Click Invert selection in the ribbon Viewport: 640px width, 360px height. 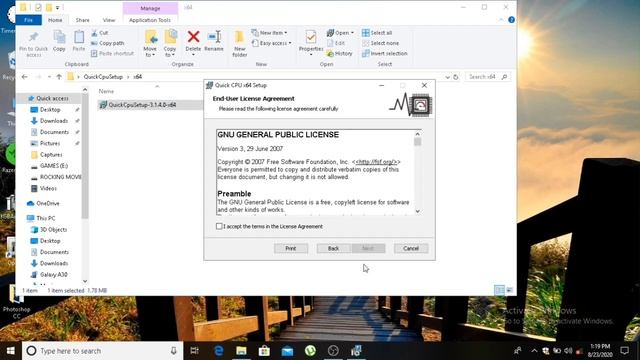pyautogui.click(x=384, y=53)
